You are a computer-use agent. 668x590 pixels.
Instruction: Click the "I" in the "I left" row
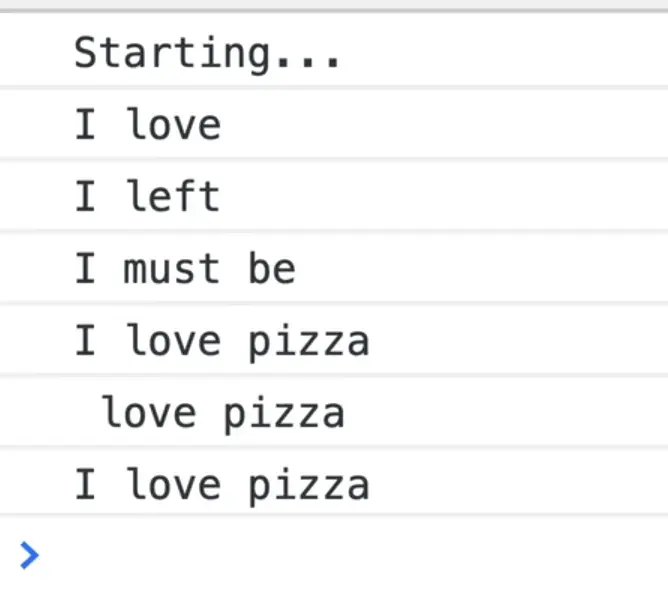point(86,197)
